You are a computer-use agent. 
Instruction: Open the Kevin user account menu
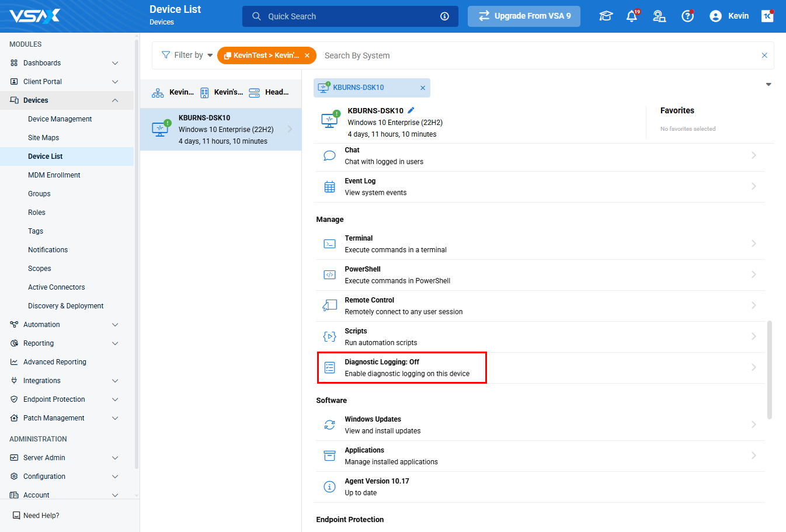(729, 16)
